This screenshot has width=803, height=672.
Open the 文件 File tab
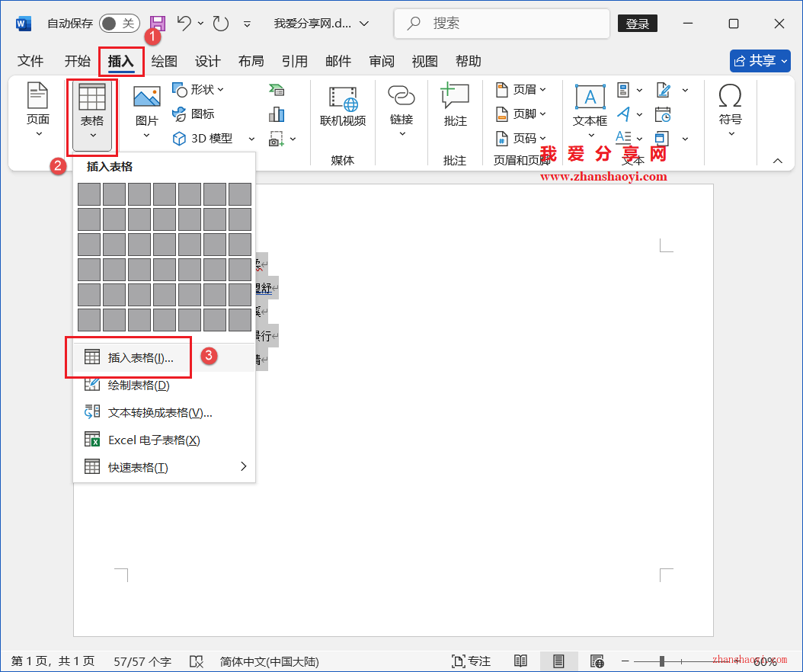click(30, 61)
